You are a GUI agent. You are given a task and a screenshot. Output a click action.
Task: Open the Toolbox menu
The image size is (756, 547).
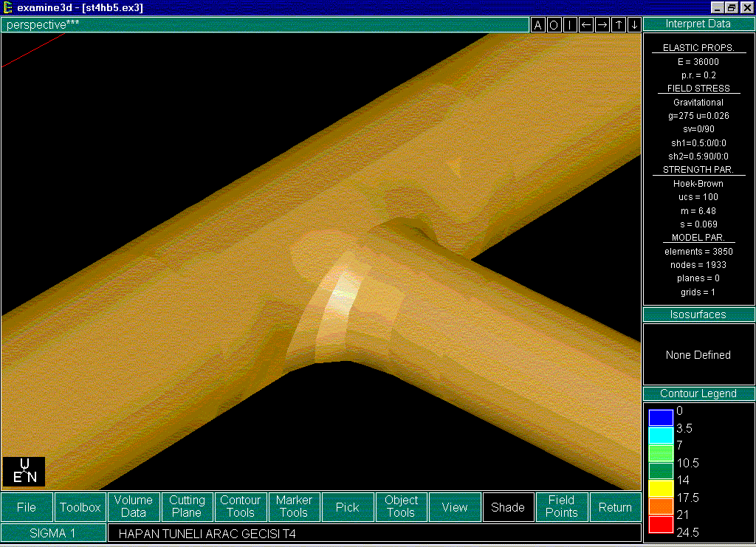click(80, 507)
